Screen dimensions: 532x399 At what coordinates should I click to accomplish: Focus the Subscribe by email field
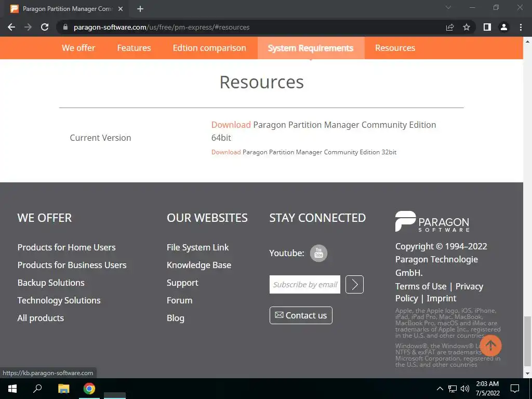304,284
